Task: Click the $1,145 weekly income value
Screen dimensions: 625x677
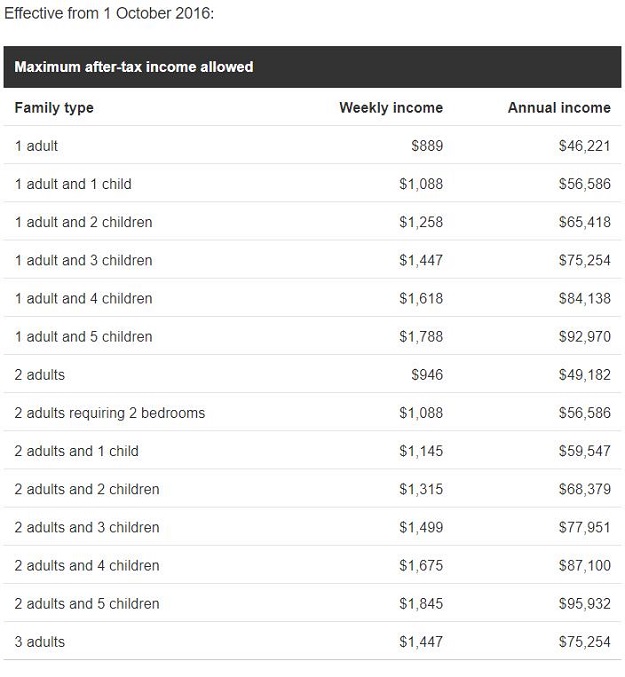Action: pyautogui.click(x=420, y=451)
